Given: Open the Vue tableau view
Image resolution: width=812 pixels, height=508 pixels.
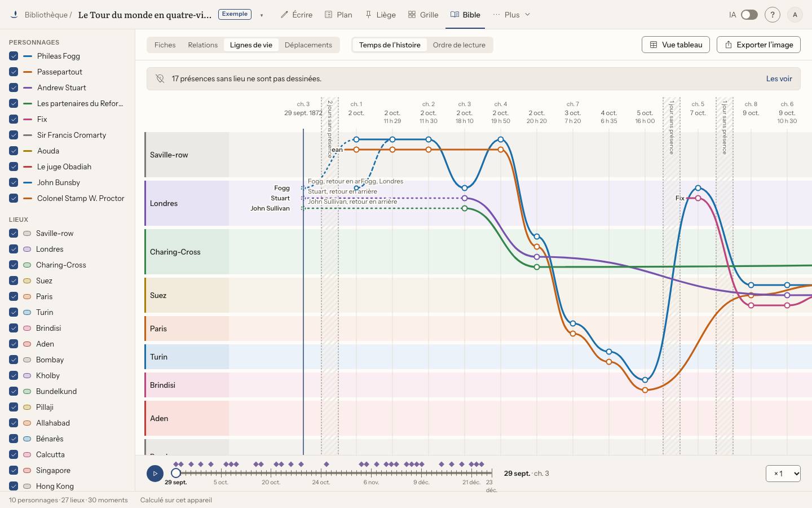Looking at the screenshot, I should click(x=676, y=45).
